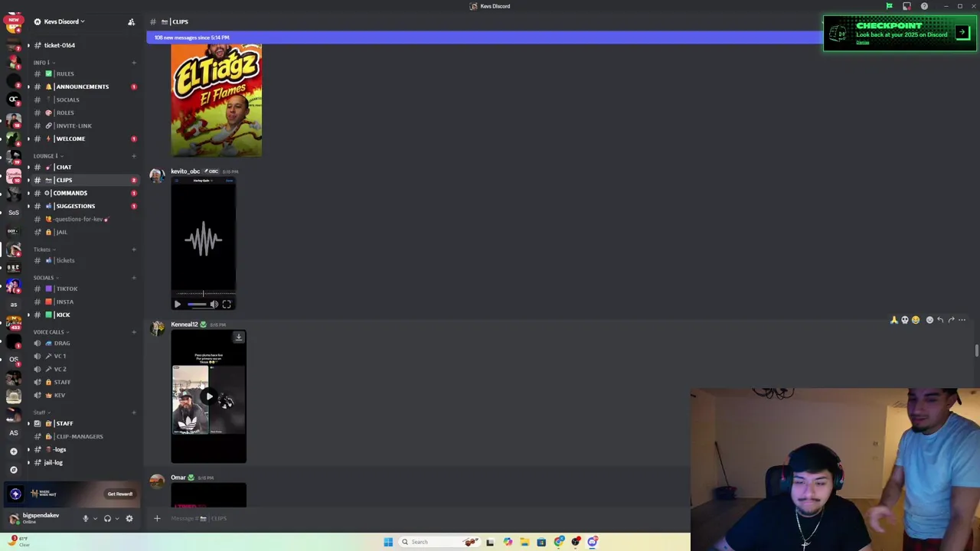Toggle microphone mute
The width and height of the screenshot is (980, 551).
[x=85, y=519]
